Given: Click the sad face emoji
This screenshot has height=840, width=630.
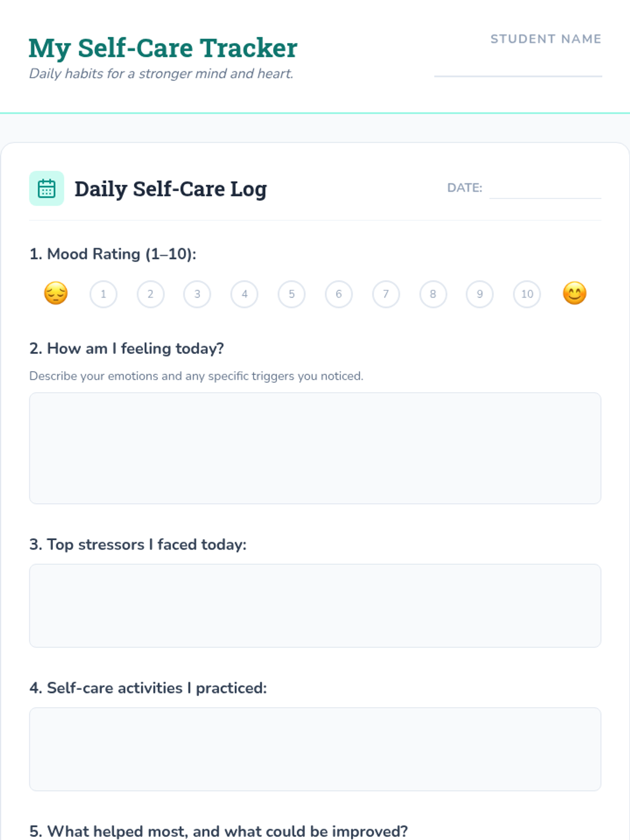Looking at the screenshot, I should 56,293.
